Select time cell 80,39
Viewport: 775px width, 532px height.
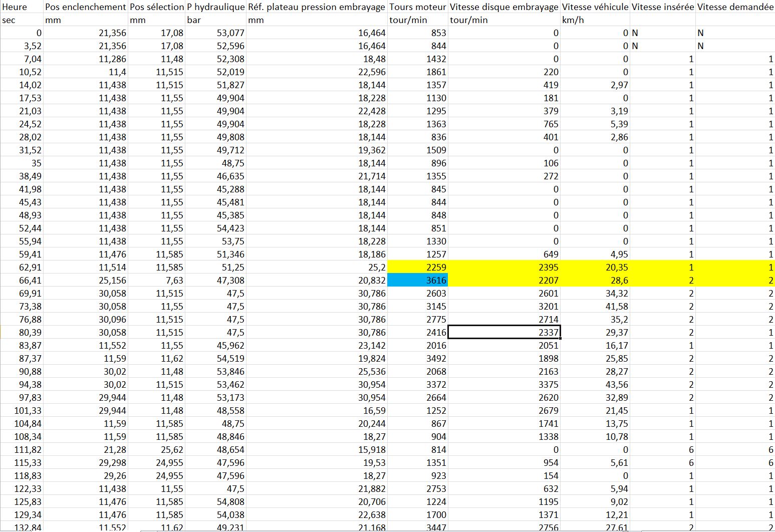[22, 332]
